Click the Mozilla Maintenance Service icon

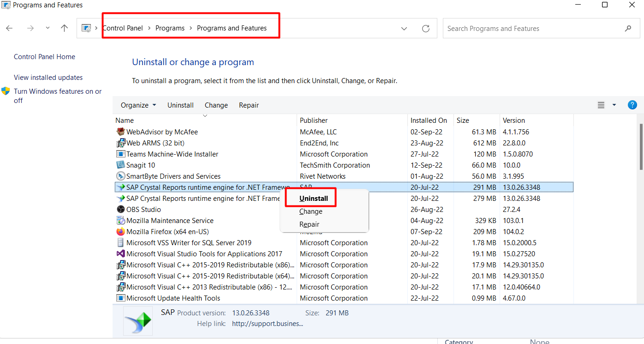120,221
